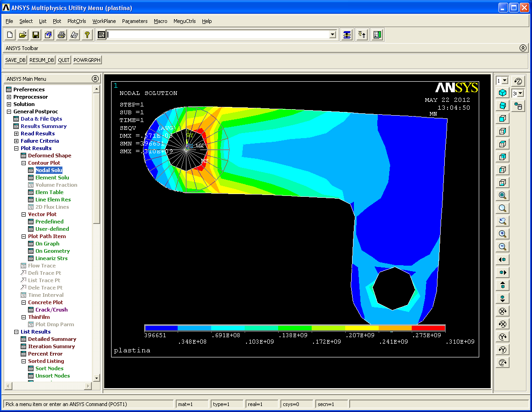Zoom in with the plus magnifier icon
Screen dimensions: 532x412
coord(503,234)
